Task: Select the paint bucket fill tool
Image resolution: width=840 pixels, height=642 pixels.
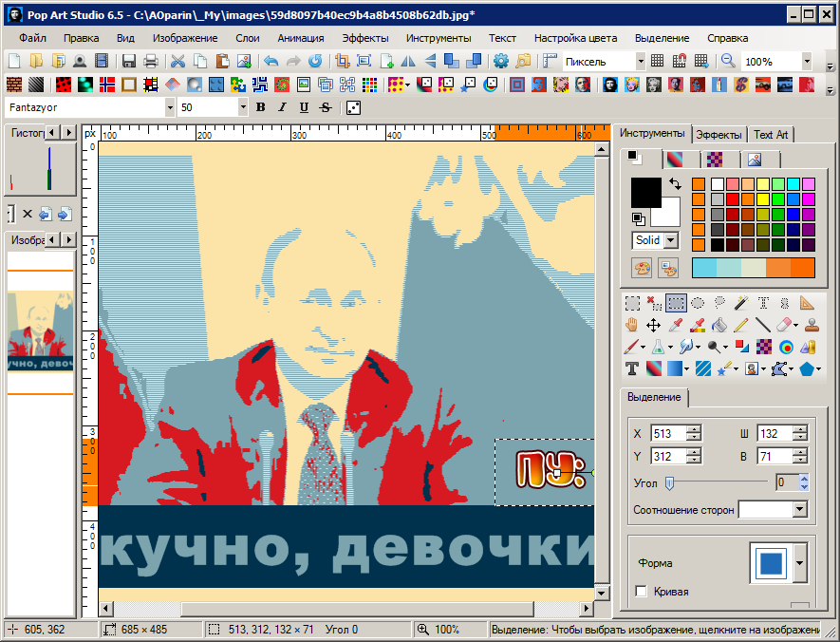Action: click(719, 325)
